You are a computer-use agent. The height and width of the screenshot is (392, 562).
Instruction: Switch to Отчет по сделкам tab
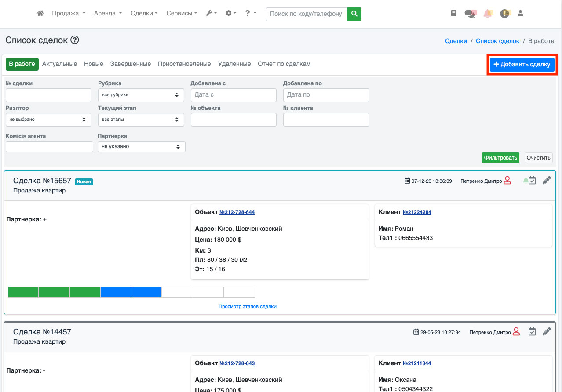(284, 64)
